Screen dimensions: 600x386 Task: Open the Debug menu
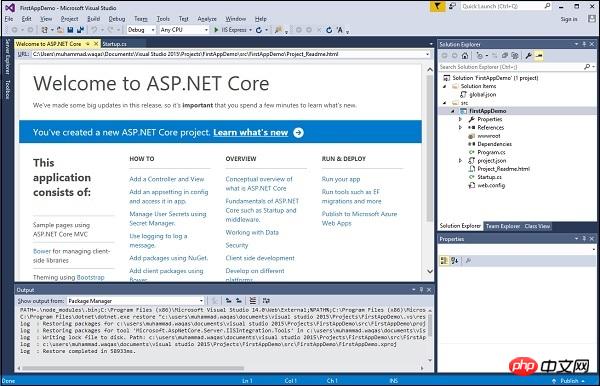(117, 19)
